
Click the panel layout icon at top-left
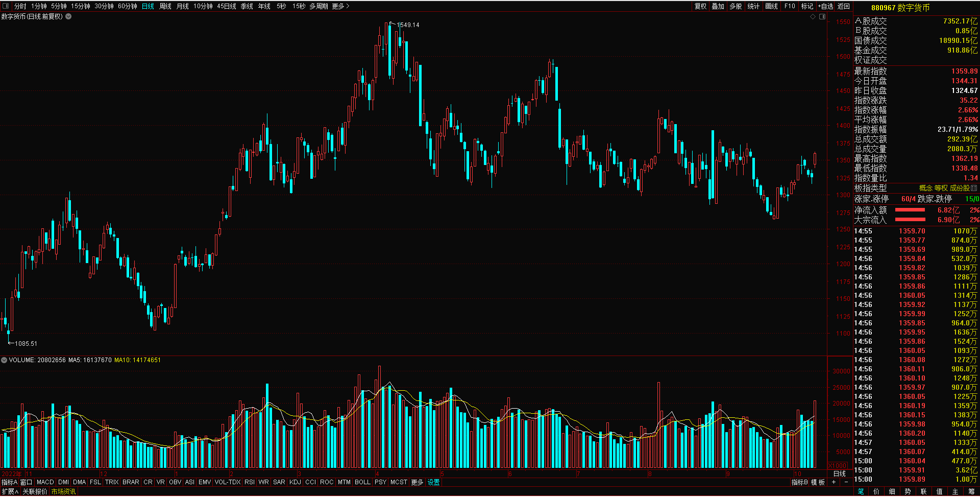(x=6, y=6)
